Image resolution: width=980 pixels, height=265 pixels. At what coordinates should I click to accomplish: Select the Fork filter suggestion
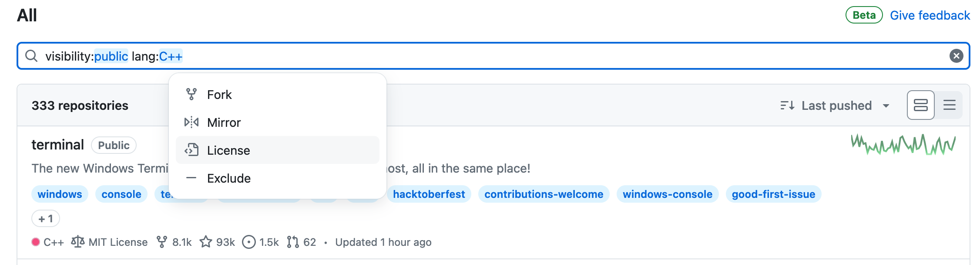click(219, 95)
